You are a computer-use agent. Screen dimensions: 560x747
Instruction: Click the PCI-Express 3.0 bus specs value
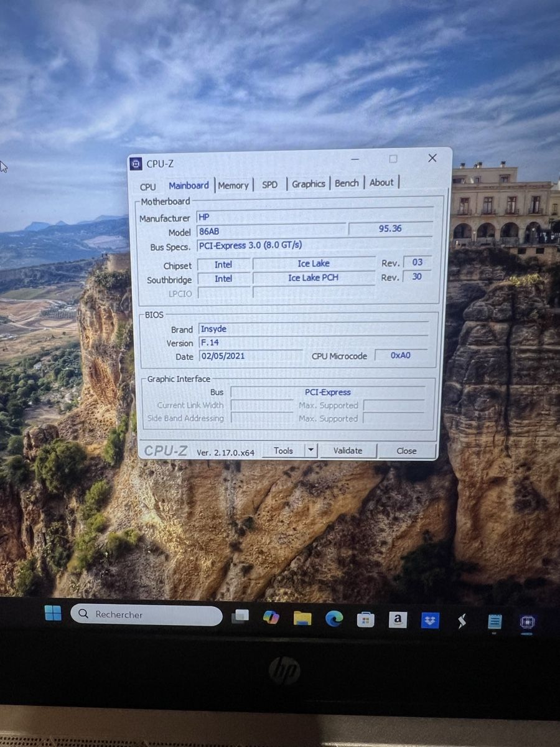[314, 245]
